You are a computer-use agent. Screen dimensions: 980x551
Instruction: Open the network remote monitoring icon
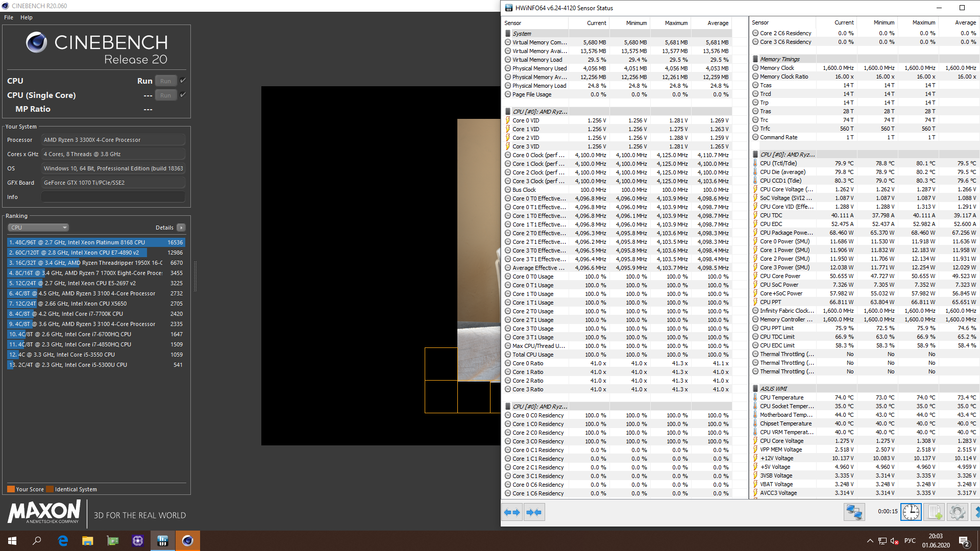[854, 512]
